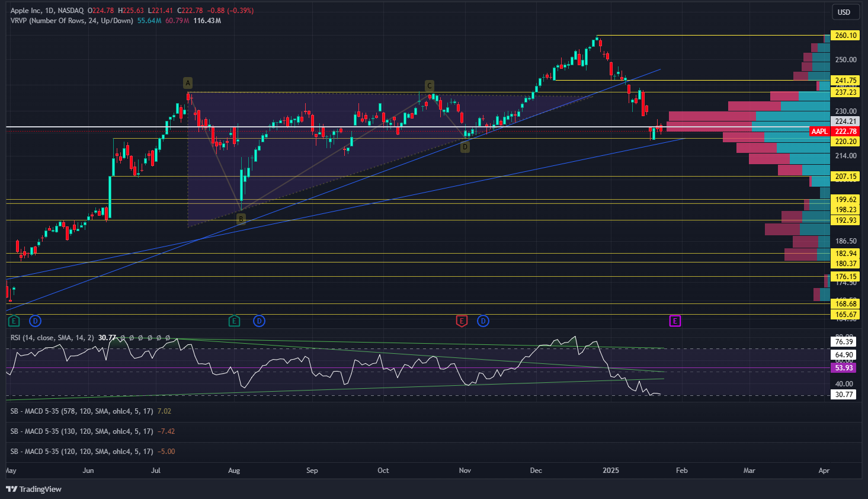Click the 241.75 price level label

click(845, 81)
